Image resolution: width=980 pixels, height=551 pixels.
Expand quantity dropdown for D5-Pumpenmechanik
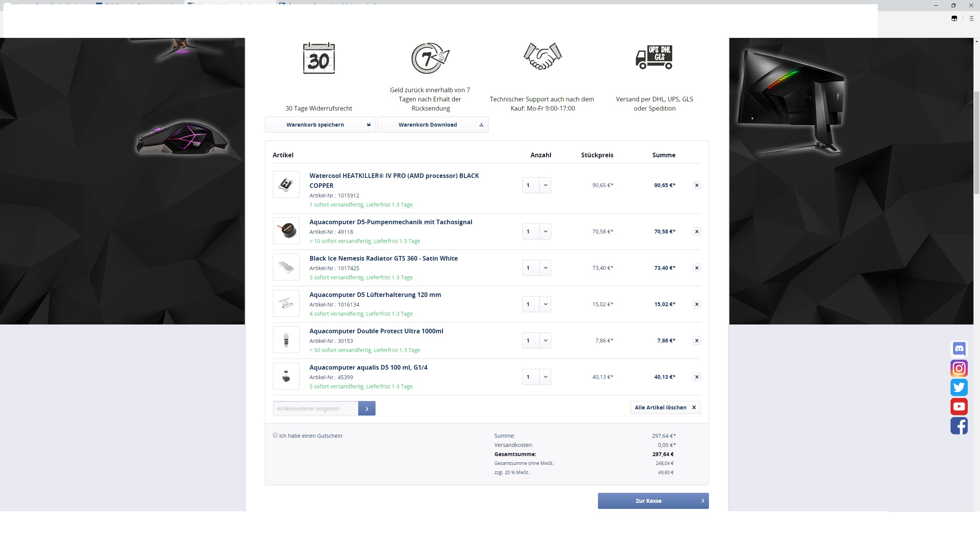[545, 231]
